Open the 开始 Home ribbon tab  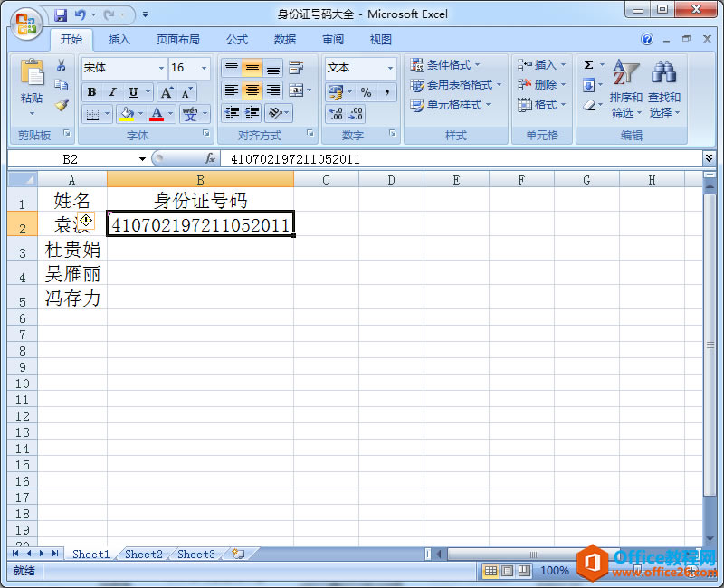tap(71, 40)
